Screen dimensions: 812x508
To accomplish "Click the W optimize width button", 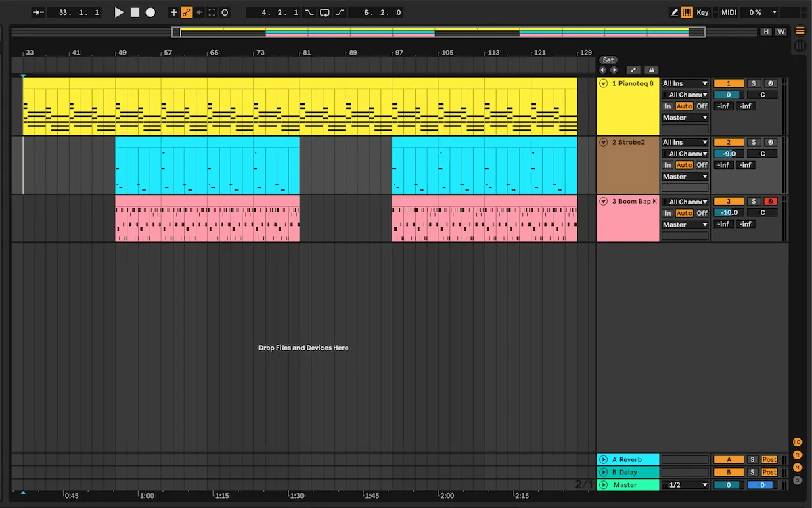I will pyautogui.click(x=780, y=32).
